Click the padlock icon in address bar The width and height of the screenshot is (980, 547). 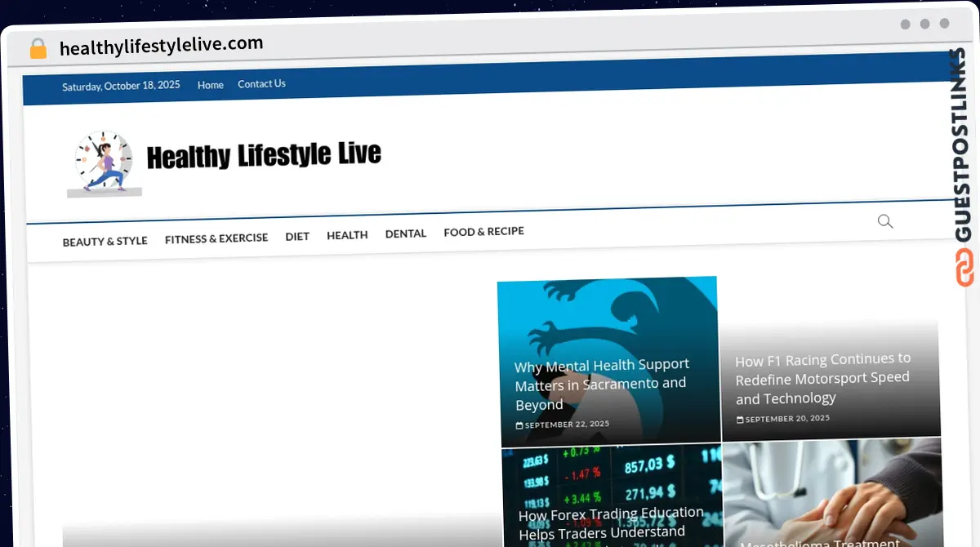point(38,49)
